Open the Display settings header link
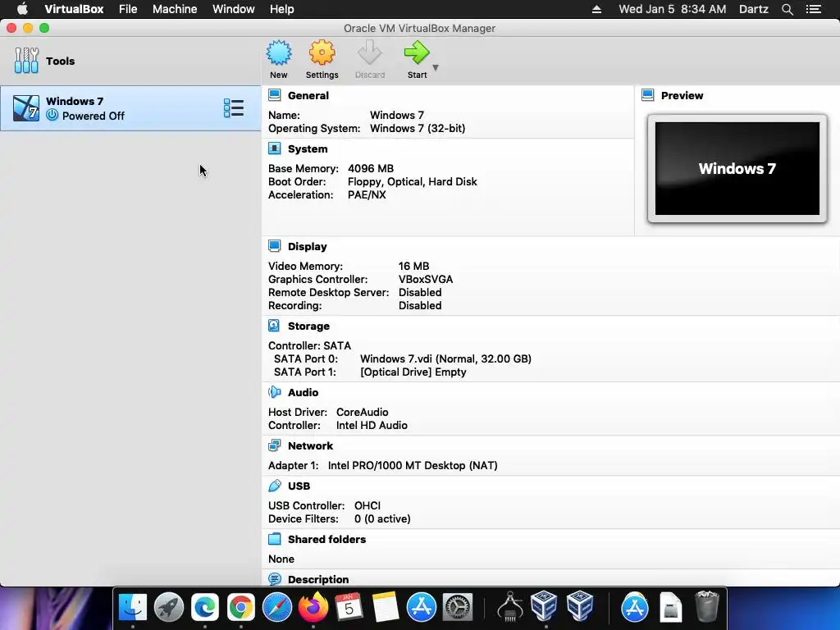 point(307,246)
